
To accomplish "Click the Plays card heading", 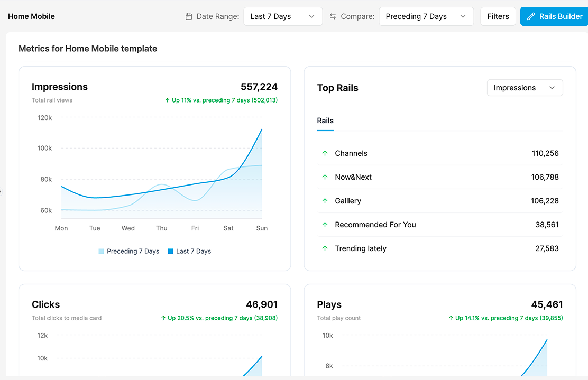I will tap(329, 304).
